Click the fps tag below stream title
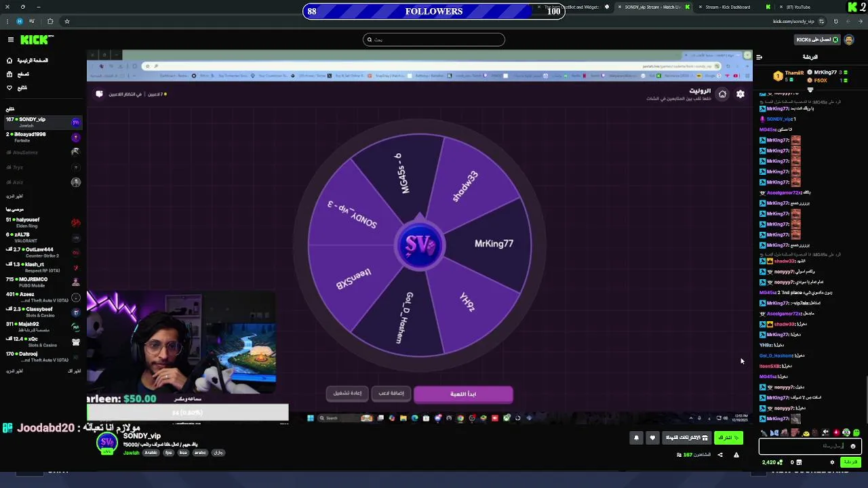This screenshot has width=868, height=488. click(x=169, y=453)
